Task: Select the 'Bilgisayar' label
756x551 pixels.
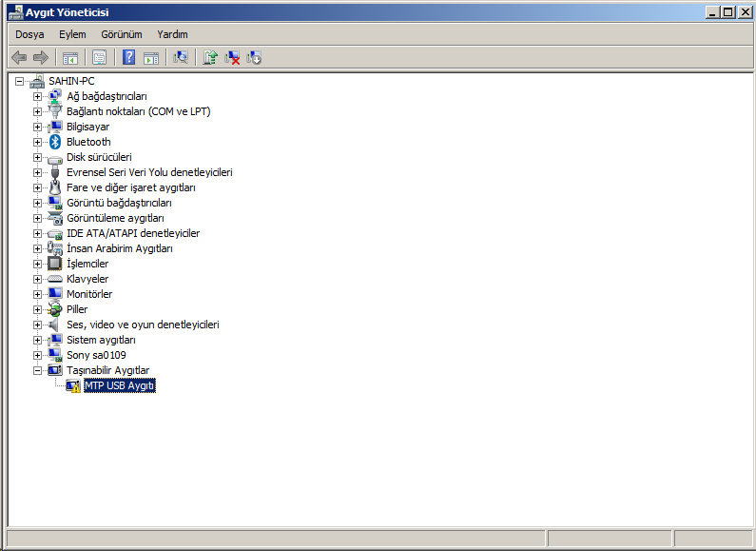Action: pos(87,127)
